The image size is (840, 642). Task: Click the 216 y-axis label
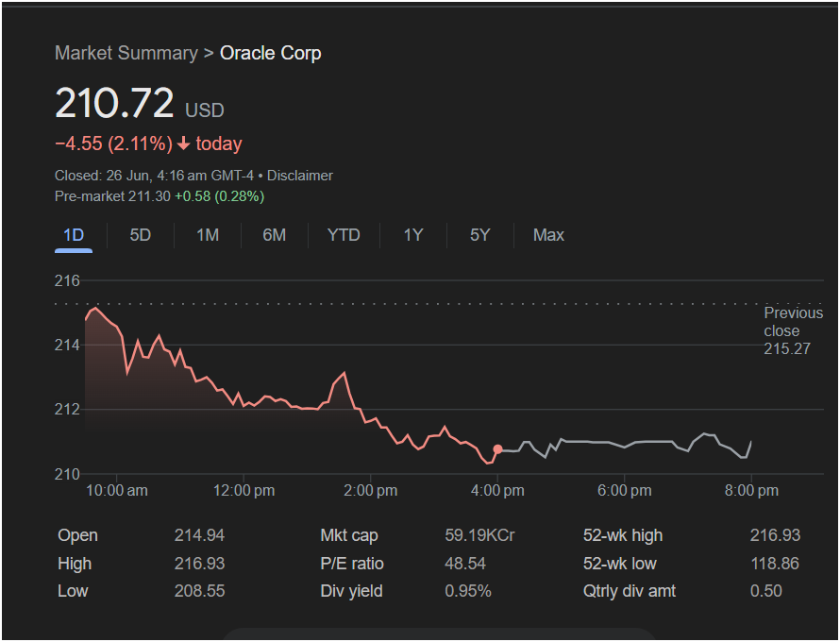pos(67,280)
